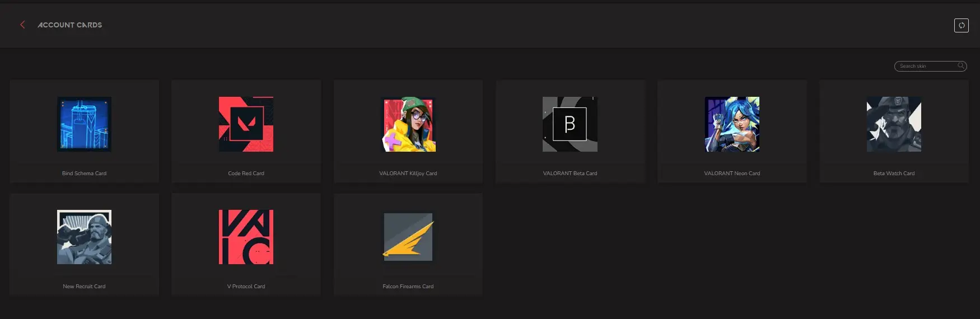Select the VALORANT Beta Card image

(570, 124)
